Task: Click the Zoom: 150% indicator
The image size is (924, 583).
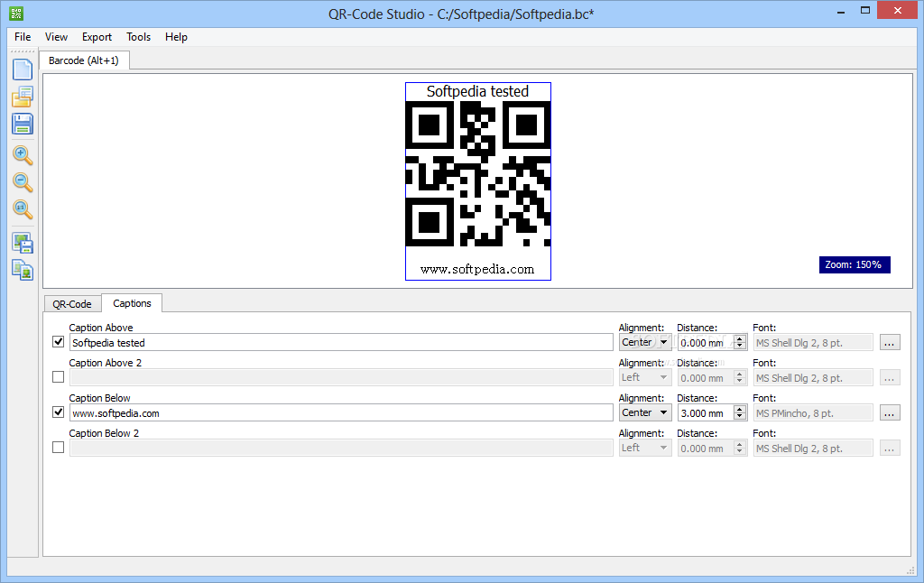Action: click(854, 264)
